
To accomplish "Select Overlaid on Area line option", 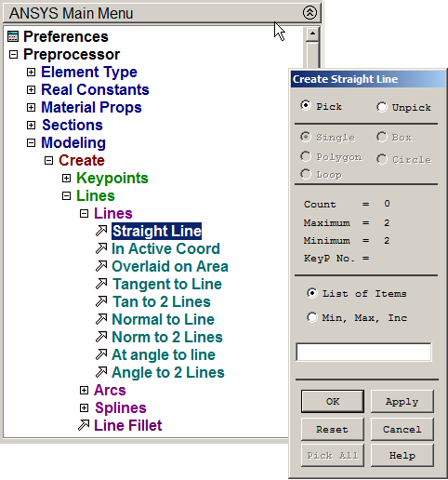I will tap(170, 266).
